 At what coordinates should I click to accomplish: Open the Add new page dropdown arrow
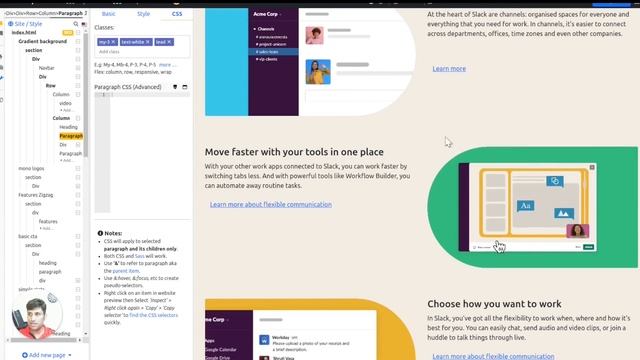(x=70, y=355)
